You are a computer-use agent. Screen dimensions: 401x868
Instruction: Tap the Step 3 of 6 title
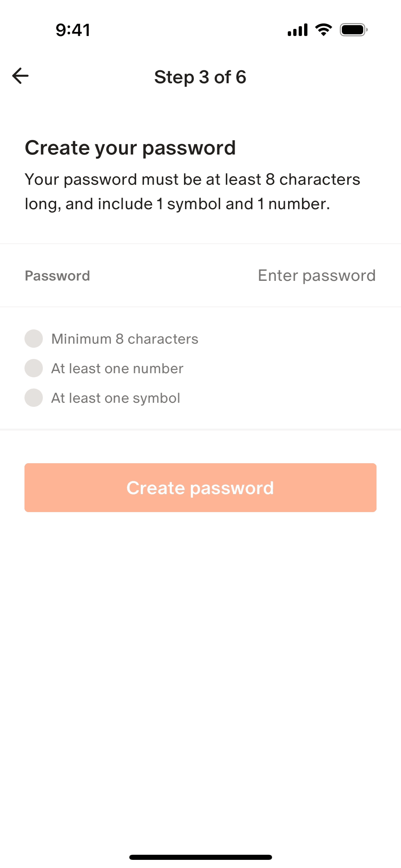(x=200, y=77)
